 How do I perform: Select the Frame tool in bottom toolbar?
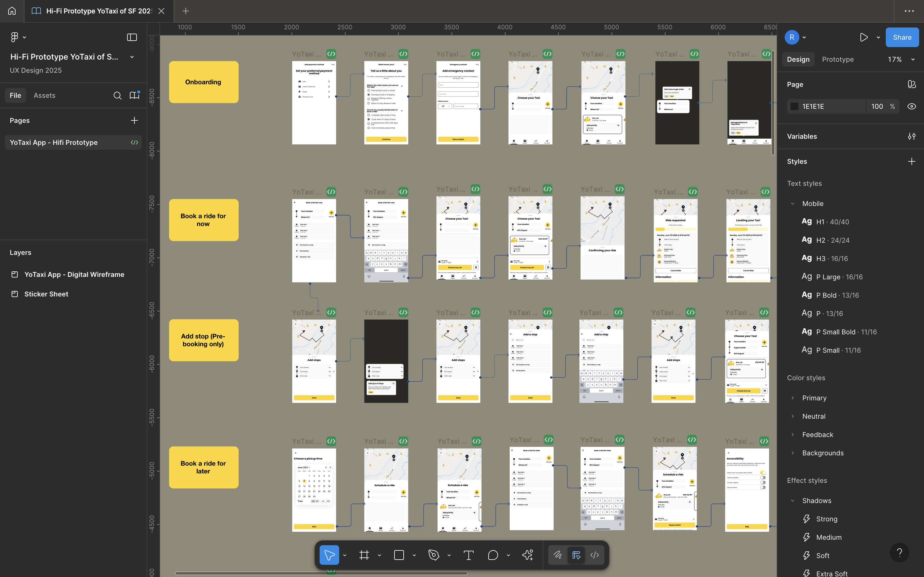pyautogui.click(x=364, y=555)
